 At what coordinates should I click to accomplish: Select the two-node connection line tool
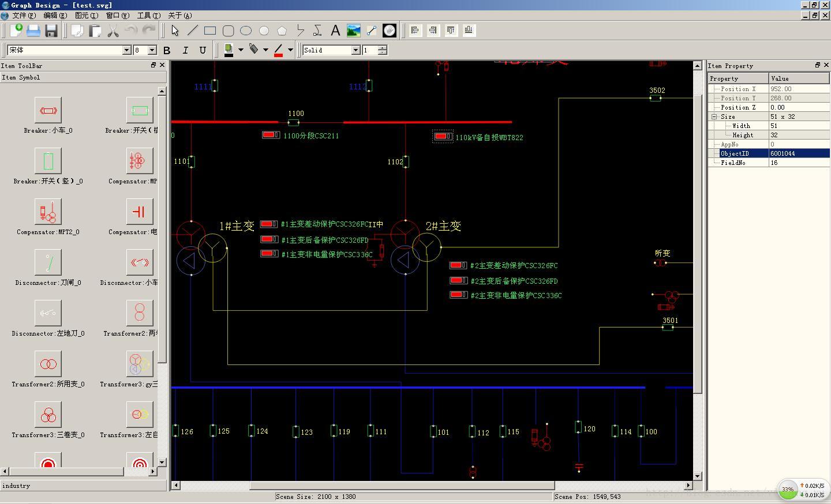point(371,31)
